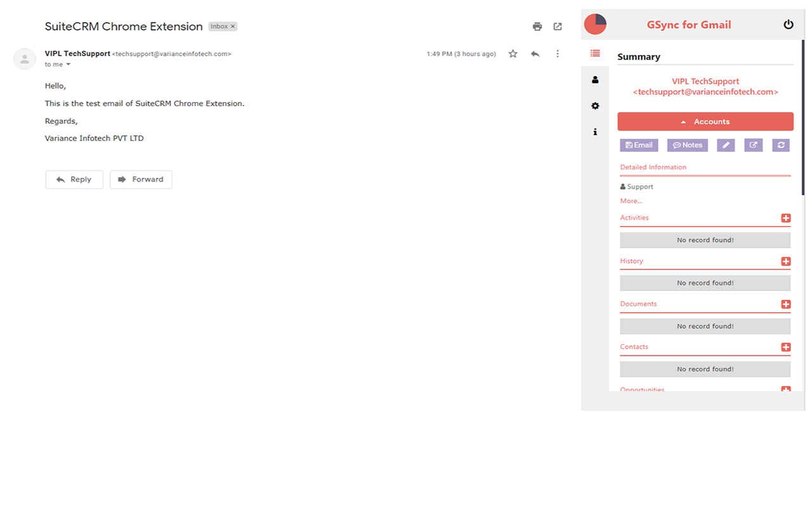Click the print icon for this email
Image resolution: width=812 pixels, height=508 pixels.
click(537, 26)
